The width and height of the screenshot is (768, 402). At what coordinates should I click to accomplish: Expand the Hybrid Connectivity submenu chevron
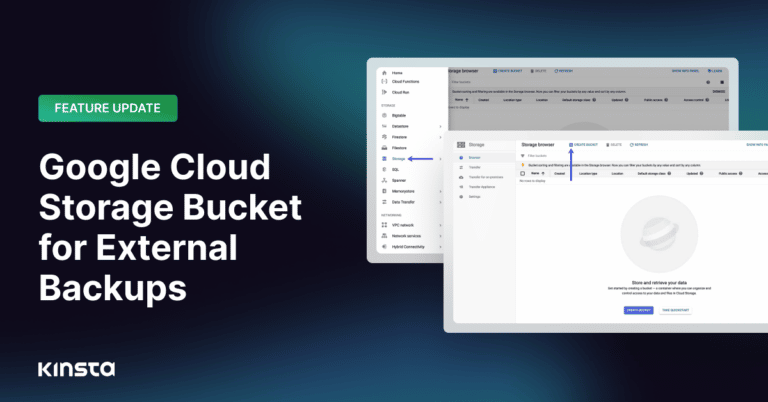click(x=440, y=247)
